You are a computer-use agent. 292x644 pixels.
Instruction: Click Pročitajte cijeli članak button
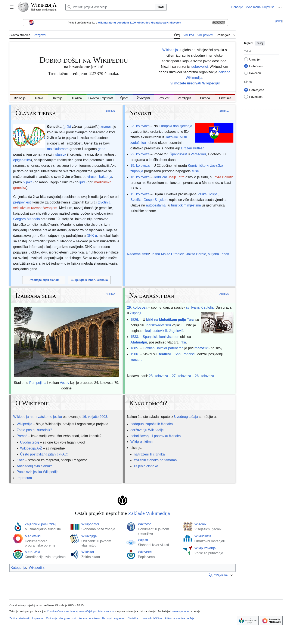tap(43, 280)
